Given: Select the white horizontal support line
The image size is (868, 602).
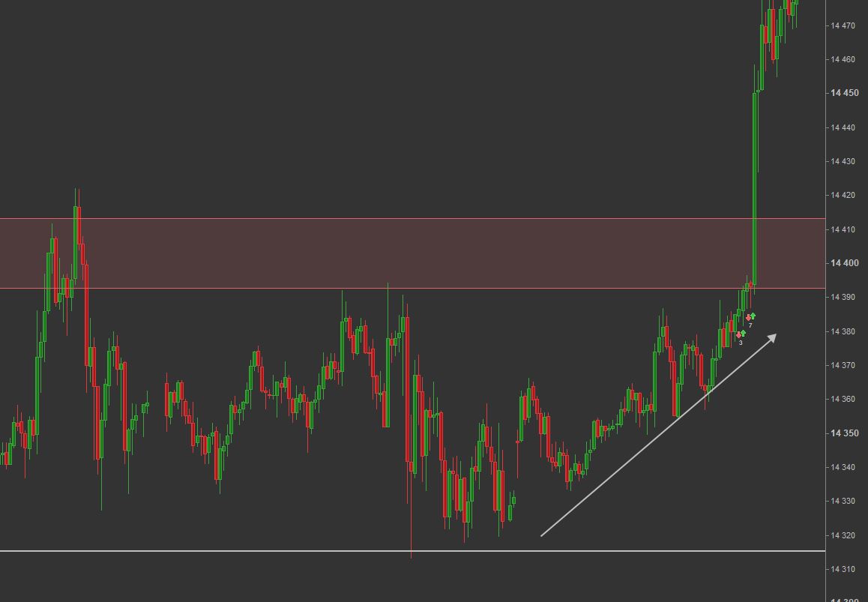Looking at the screenshot, I should pos(412,551).
